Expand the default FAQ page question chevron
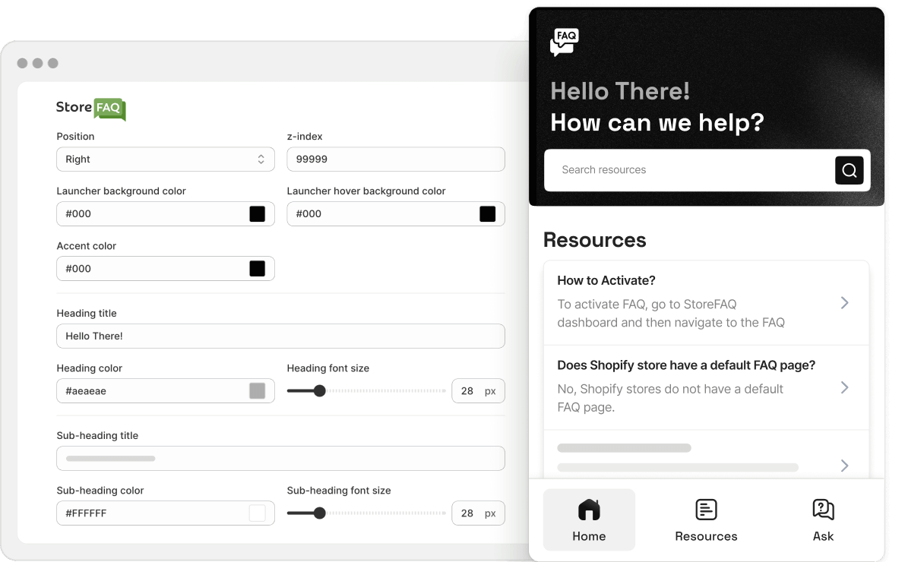Viewport: 924px width, 562px height. coord(844,388)
